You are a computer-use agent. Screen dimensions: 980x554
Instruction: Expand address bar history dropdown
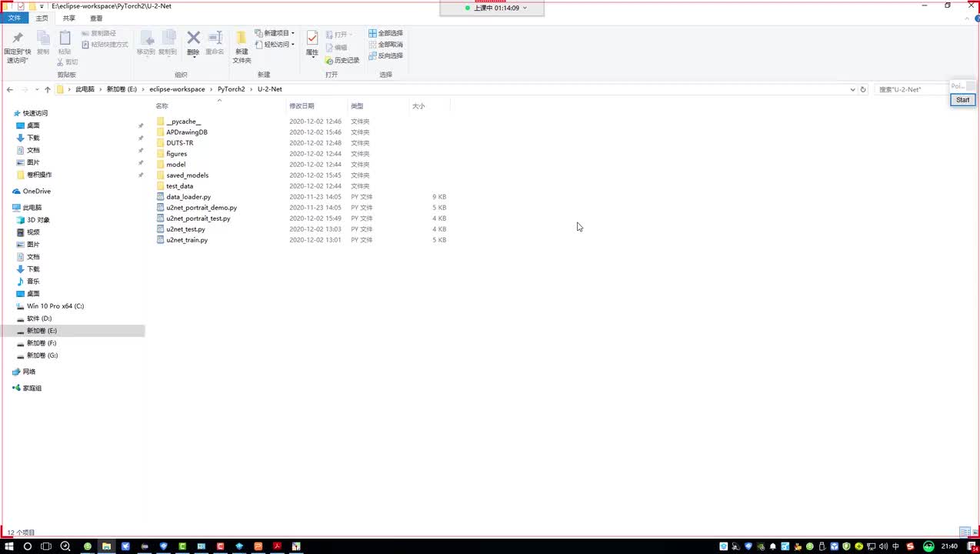pos(852,89)
